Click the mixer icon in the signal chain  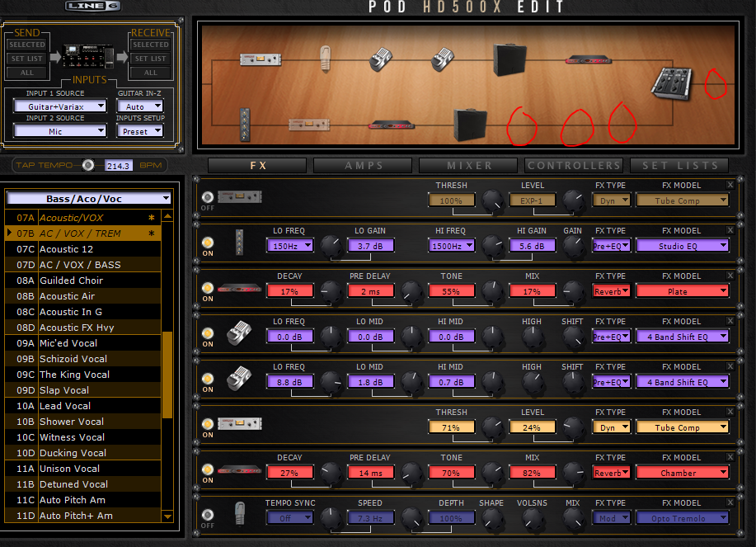[674, 84]
